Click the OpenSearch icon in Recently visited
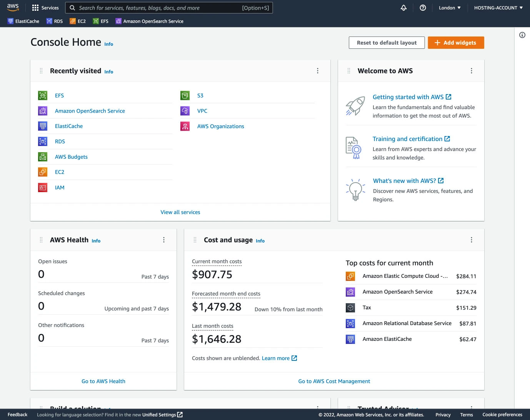 pyautogui.click(x=43, y=111)
